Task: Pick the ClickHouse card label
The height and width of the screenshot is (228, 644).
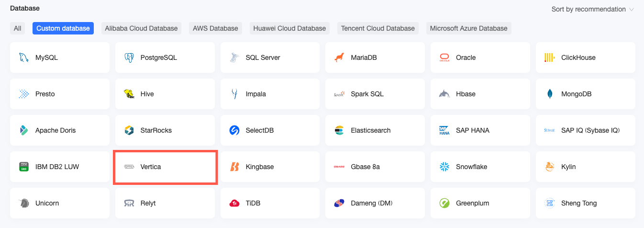Action: [x=578, y=57]
